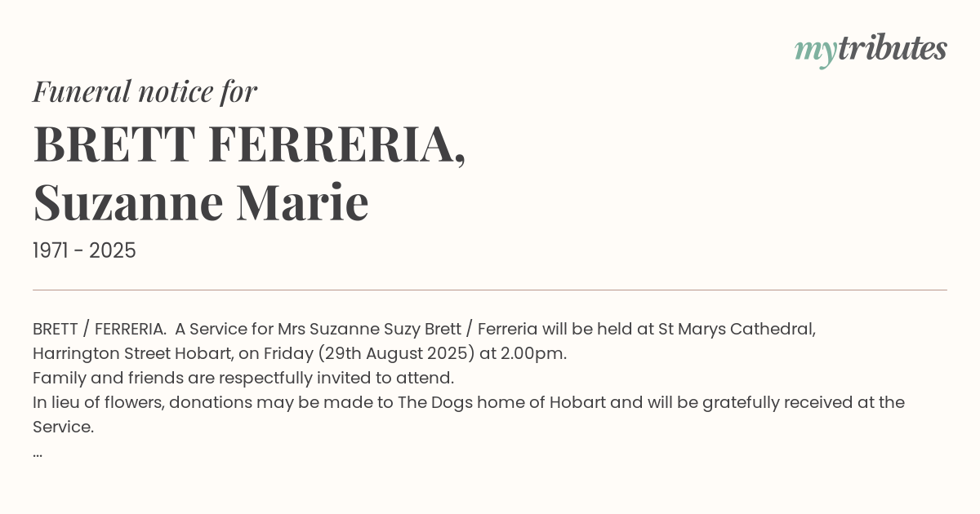The width and height of the screenshot is (980, 514).
Task: Click the dark "tributes" part of logo
Action: pyautogui.click(x=892, y=48)
